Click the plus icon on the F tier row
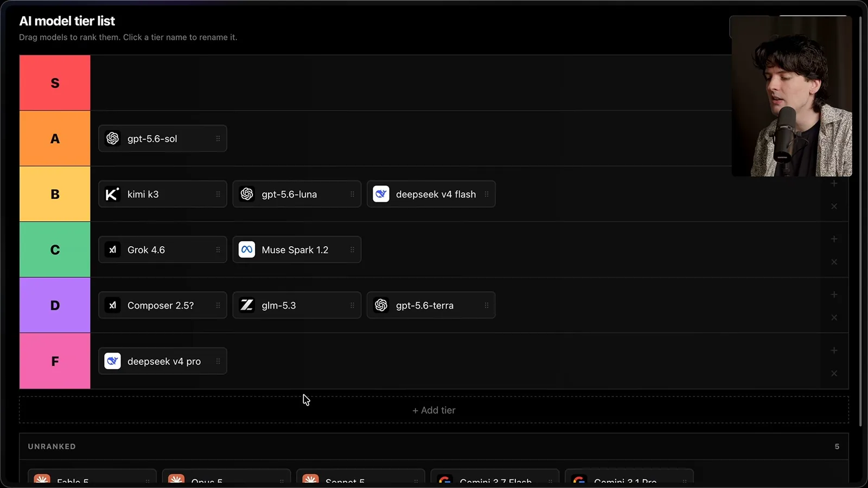Screen dimensions: 868x488 pyautogui.click(x=834, y=350)
